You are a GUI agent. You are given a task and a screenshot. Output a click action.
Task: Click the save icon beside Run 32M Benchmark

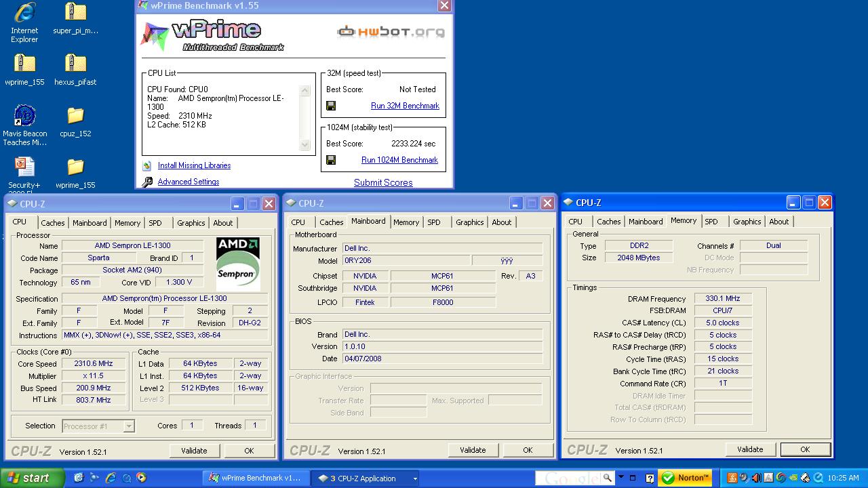[x=331, y=106]
